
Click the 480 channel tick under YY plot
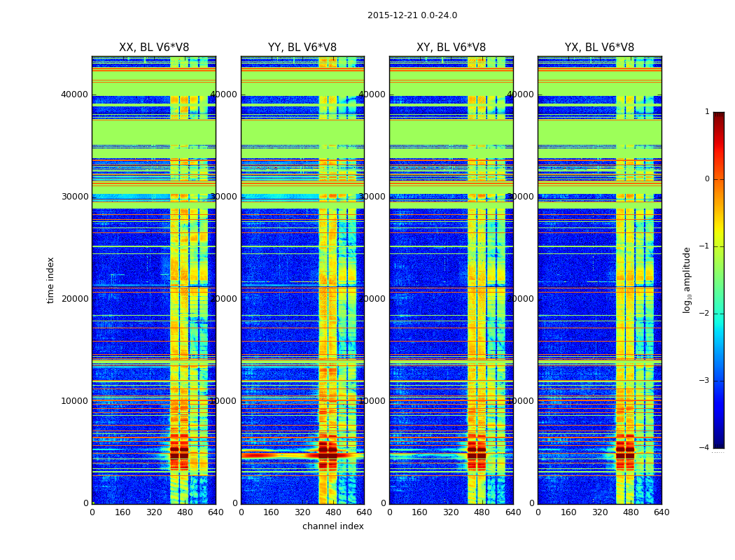click(x=333, y=512)
